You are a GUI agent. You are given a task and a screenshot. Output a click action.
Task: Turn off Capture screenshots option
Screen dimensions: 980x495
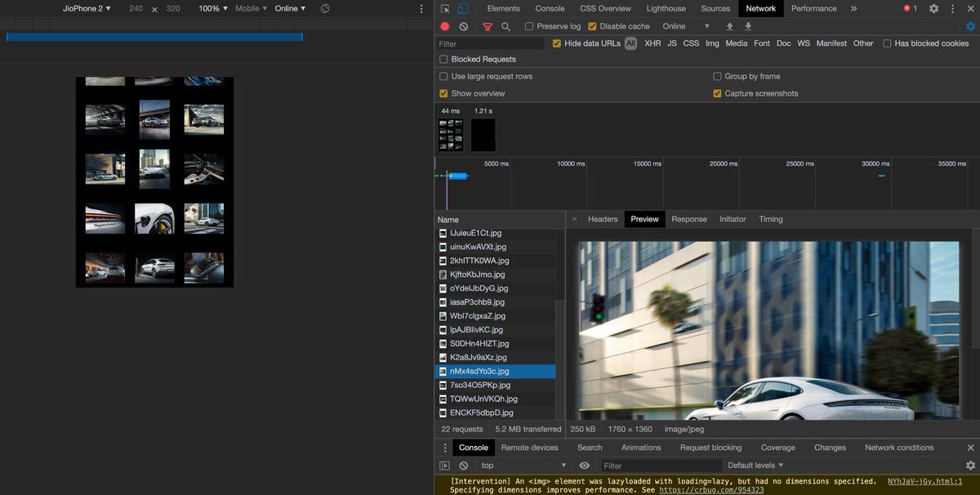(718, 94)
